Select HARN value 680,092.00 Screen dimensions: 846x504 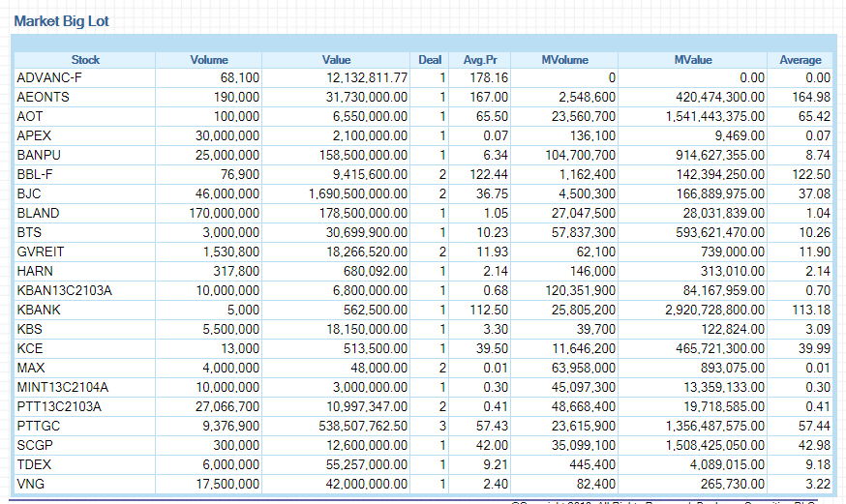coord(376,271)
